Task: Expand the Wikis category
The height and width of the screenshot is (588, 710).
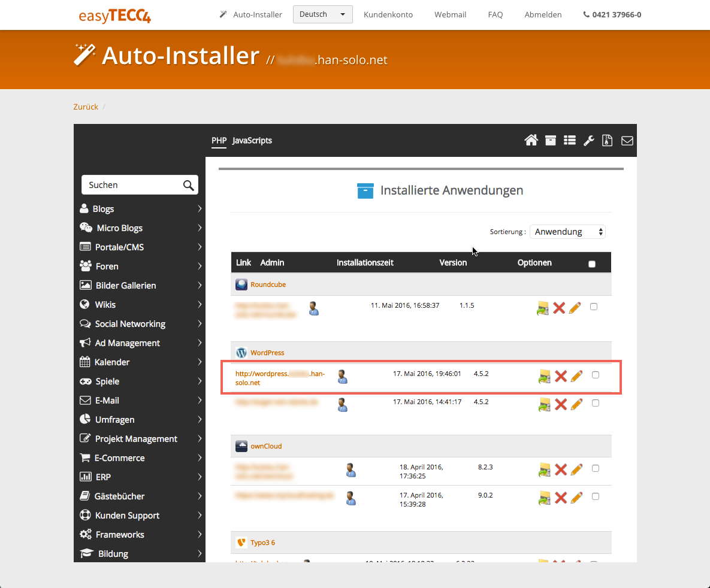Action: (x=140, y=305)
